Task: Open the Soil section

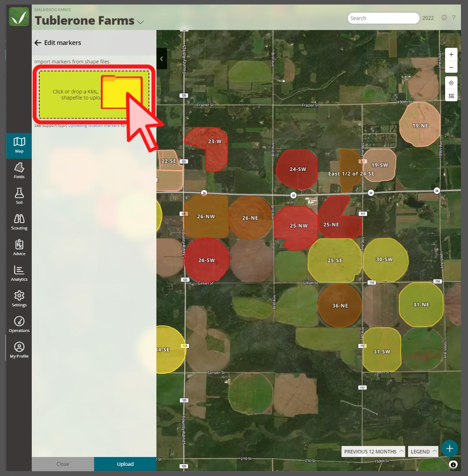Action: [19, 197]
